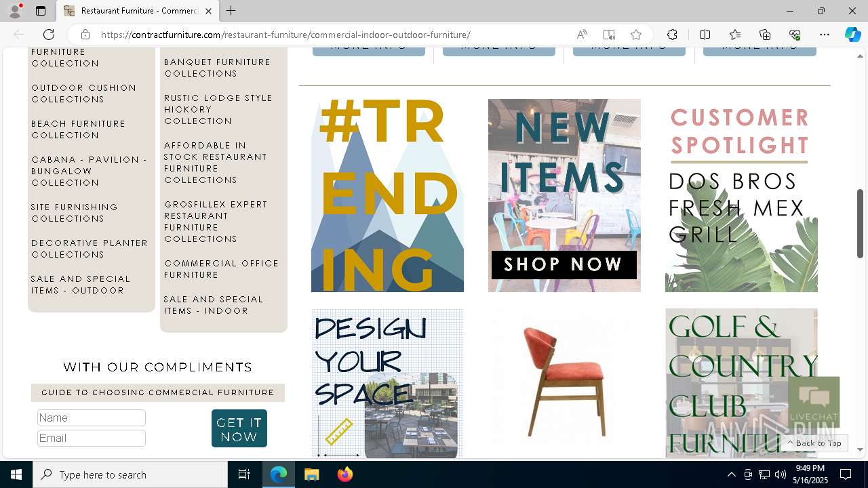The width and height of the screenshot is (868, 488).
Task: Click the page vertical scrollbar thumb
Action: [860, 223]
